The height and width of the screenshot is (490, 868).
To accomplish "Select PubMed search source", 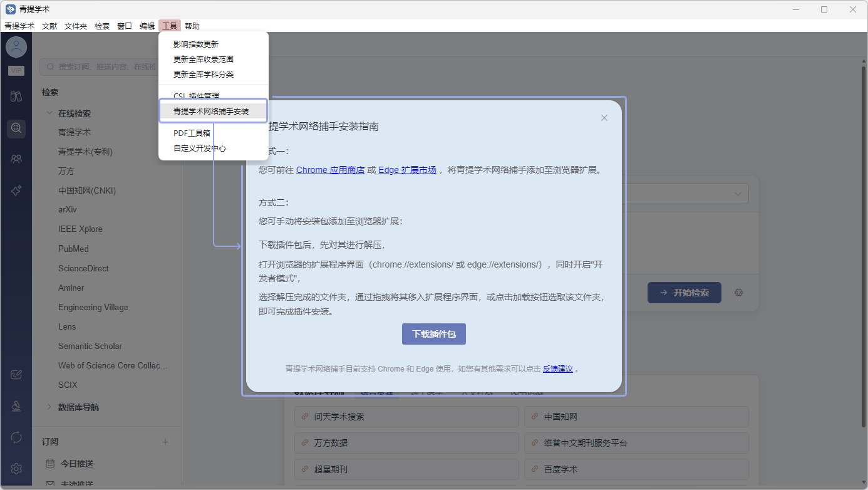I will pos(73,249).
